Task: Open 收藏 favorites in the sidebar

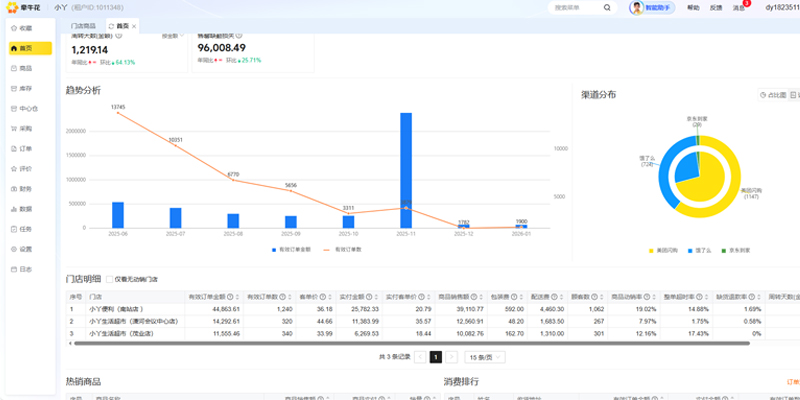Action: 25,28
